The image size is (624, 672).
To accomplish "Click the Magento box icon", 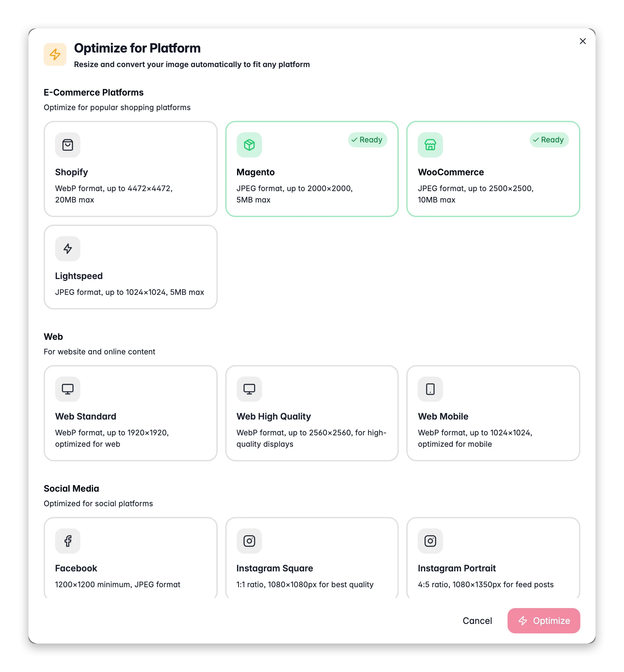I will pos(249,145).
